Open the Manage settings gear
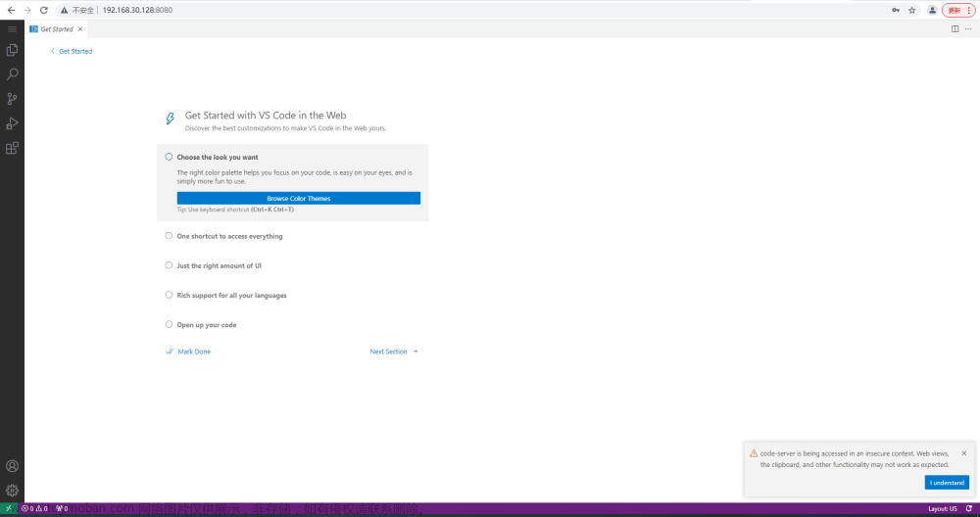This screenshot has height=517, width=980. coord(12,491)
